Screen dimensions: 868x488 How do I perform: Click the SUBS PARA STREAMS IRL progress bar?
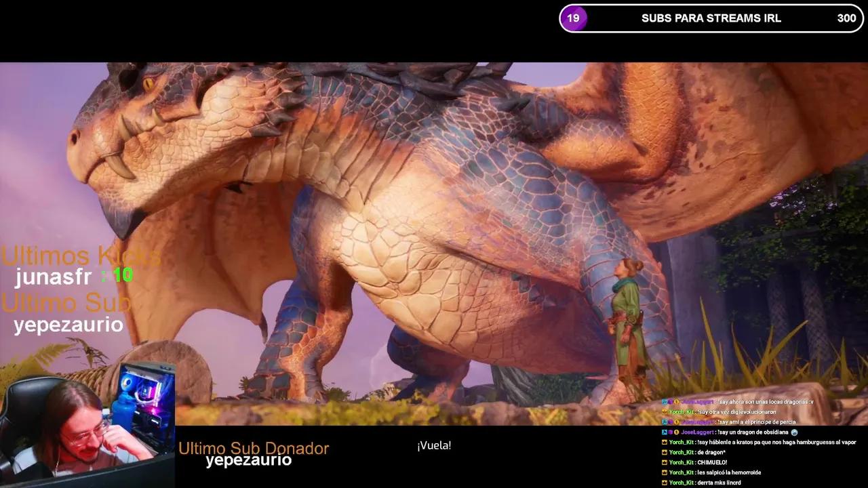point(710,18)
